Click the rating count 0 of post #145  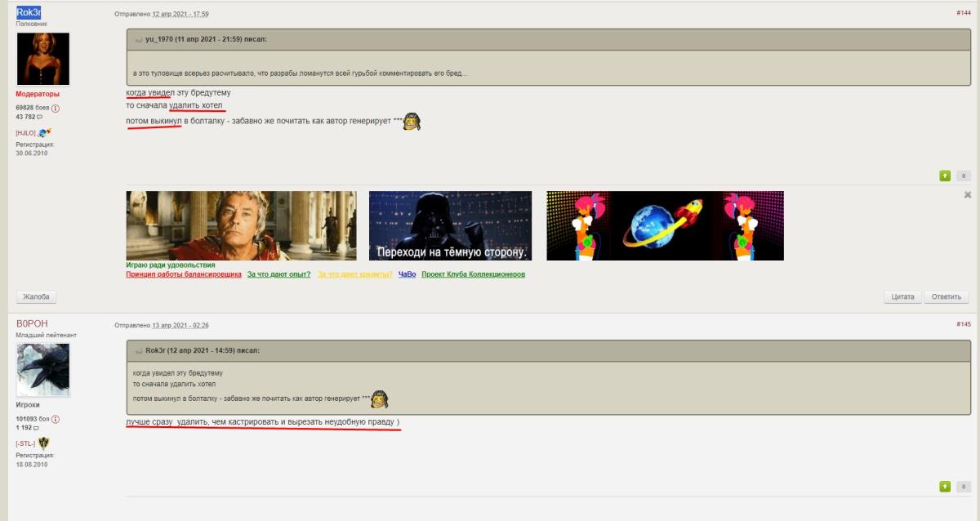(963, 487)
